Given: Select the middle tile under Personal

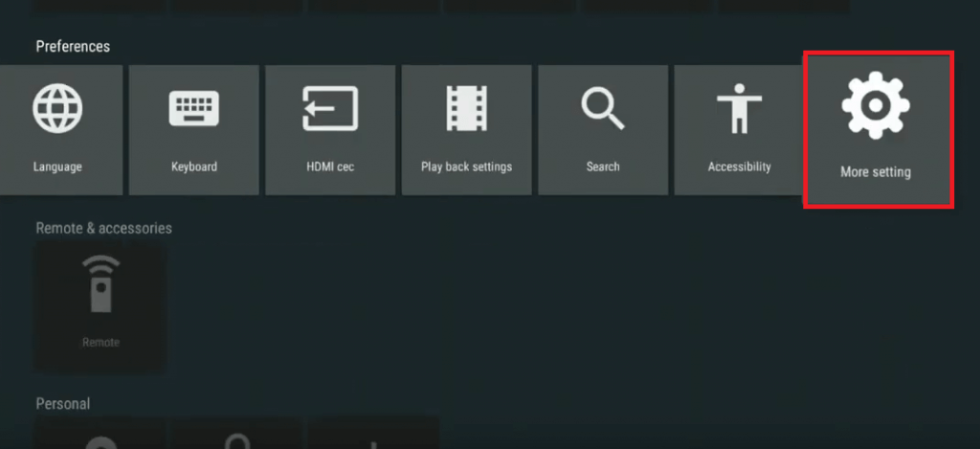Looking at the screenshot, I should point(236,435).
